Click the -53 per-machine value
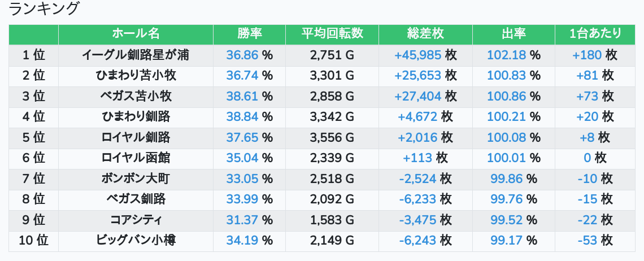 588,241
